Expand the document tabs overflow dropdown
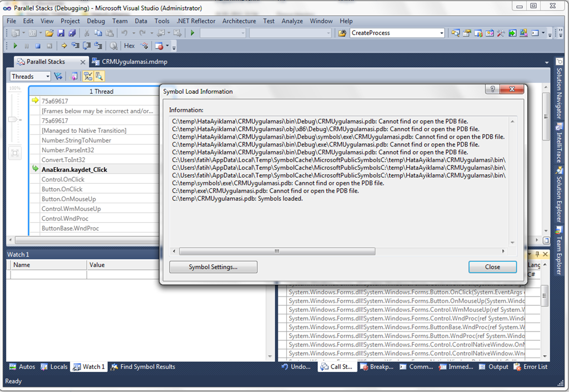The height and width of the screenshot is (392, 569). click(x=547, y=62)
